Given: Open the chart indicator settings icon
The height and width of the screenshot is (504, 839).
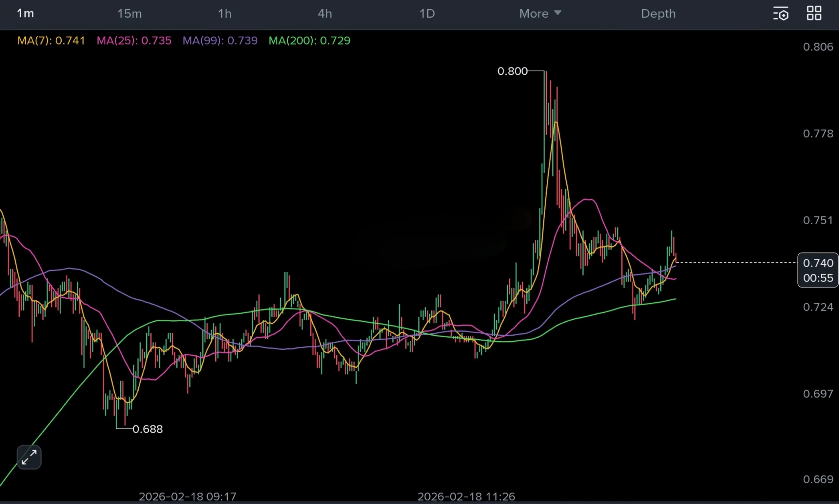Looking at the screenshot, I should tap(781, 14).
